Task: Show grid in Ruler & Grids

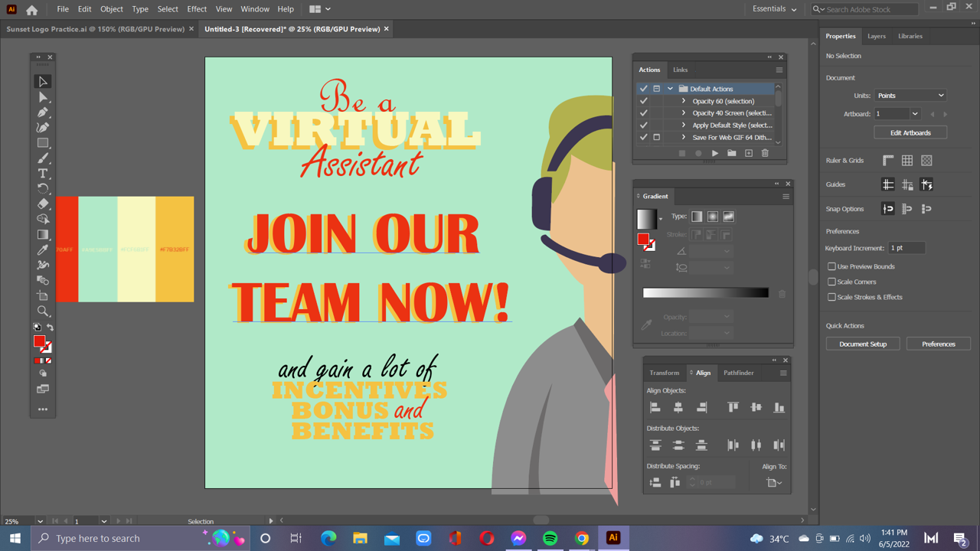Action: coord(907,161)
